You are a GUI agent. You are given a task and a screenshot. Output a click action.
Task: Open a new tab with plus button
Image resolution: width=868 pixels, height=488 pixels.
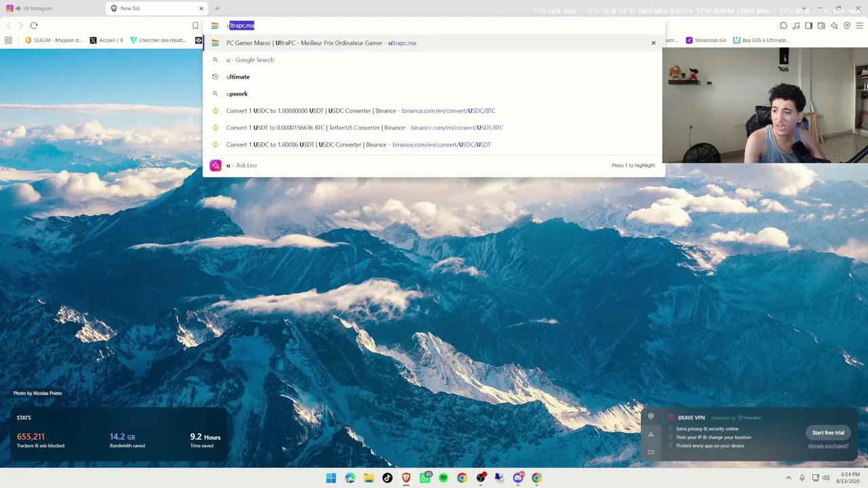click(217, 8)
